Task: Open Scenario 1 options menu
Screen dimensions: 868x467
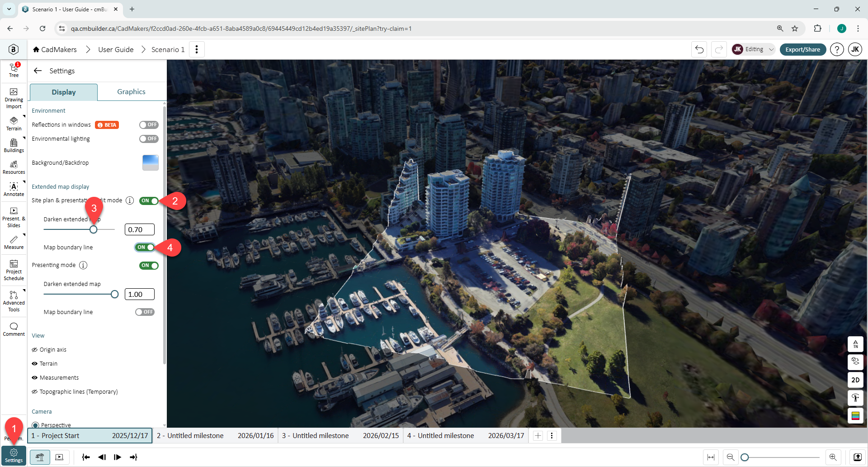Action: click(196, 49)
